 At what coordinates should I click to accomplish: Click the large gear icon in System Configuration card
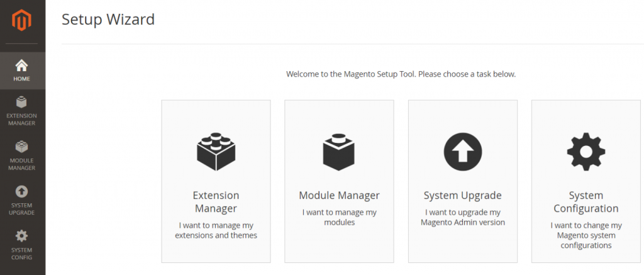pos(586,152)
